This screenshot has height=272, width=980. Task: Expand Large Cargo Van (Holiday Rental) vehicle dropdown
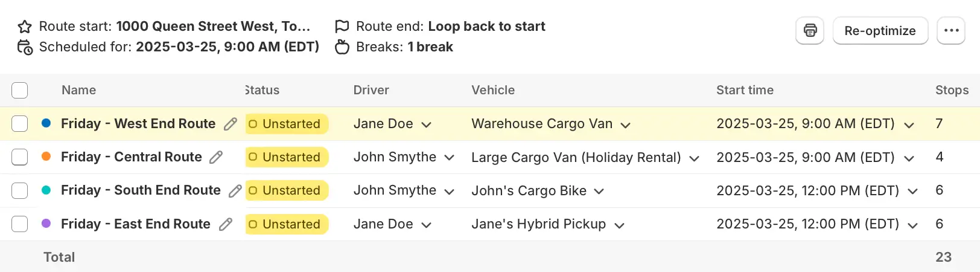(694, 158)
